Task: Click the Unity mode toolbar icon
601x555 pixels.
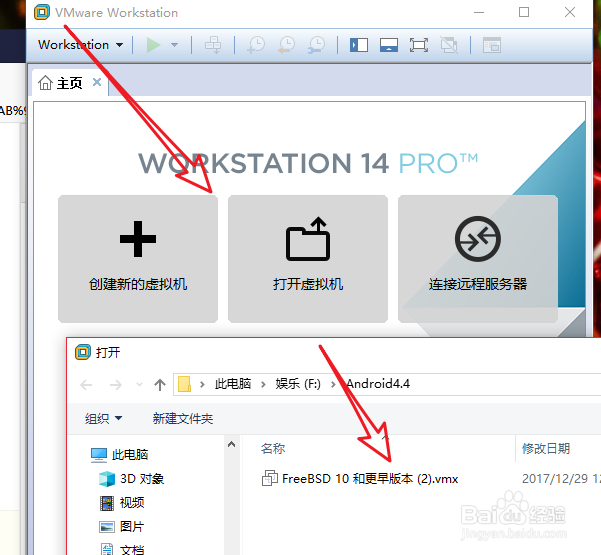Action: (x=449, y=45)
